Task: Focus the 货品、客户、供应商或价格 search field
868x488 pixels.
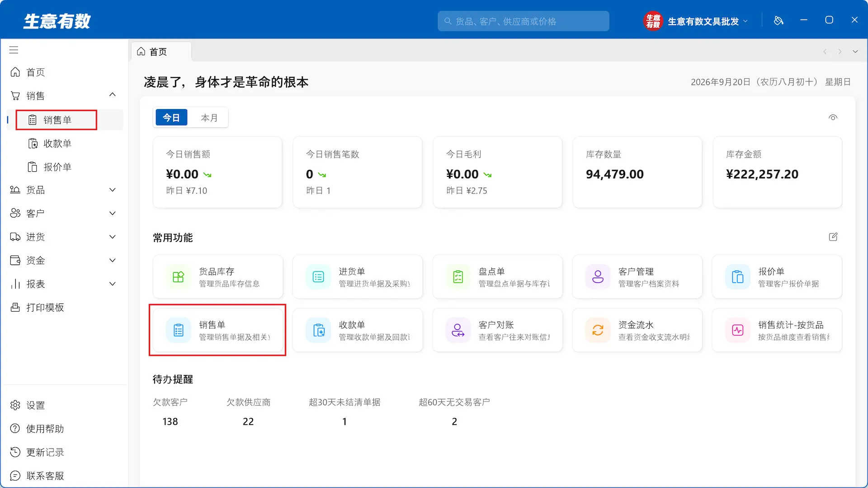Action: click(x=523, y=21)
